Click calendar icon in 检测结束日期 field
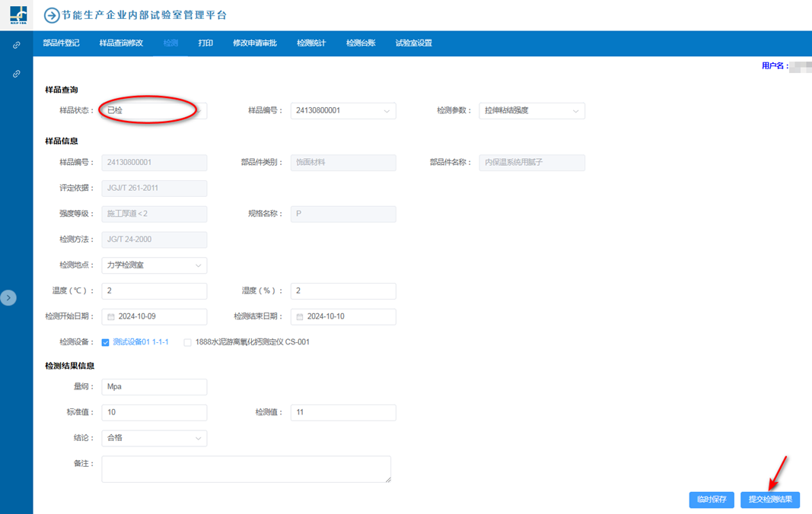Screen dimensions: 812x514 [300, 316]
